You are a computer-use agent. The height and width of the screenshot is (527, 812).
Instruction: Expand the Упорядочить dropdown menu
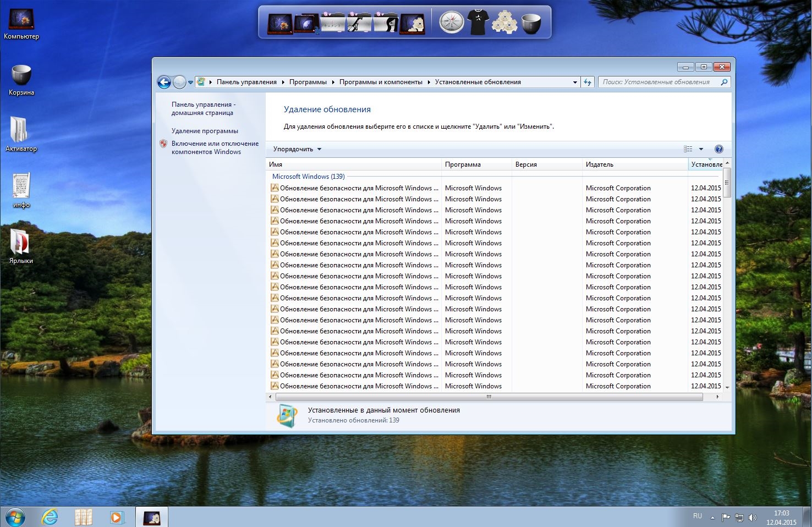[297, 149]
